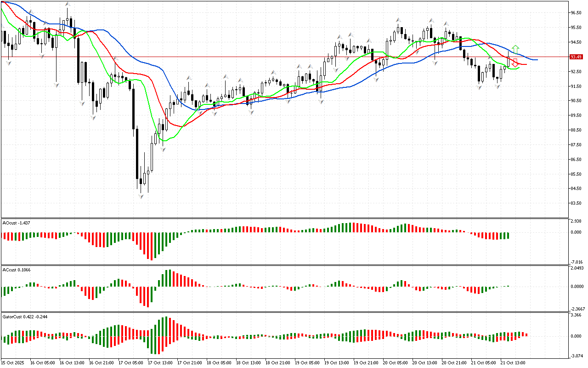Click the green up arrow signal

516,48
